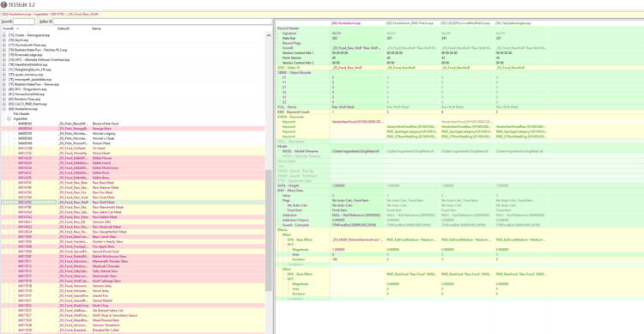The image size is (644, 334).
Task: Expand the SkyUI.esp plugin node
Action: coord(4,40)
